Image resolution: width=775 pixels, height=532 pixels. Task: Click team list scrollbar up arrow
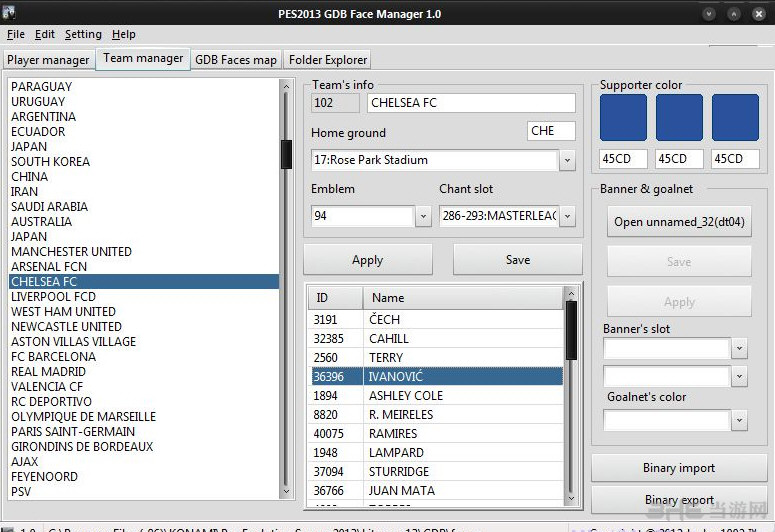click(286, 87)
